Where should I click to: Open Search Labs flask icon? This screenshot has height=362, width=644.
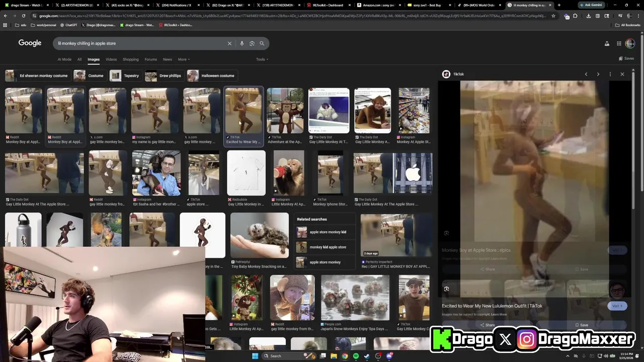[607, 43]
